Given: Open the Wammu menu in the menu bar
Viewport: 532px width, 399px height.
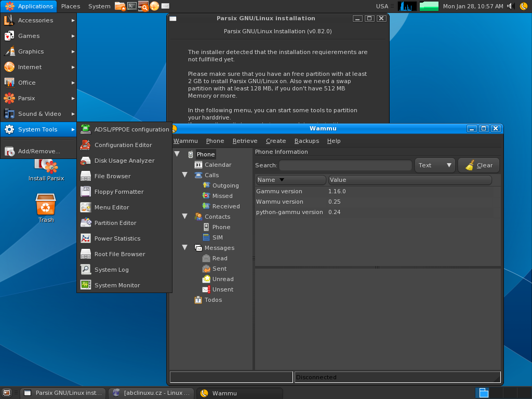Looking at the screenshot, I should point(185,141).
